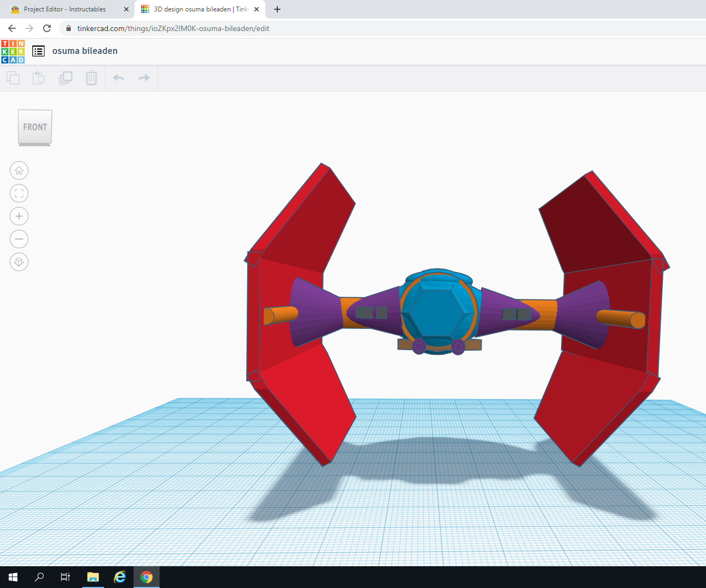706x588 pixels.
Task: Reset to Home view
Action: point(19,170)
